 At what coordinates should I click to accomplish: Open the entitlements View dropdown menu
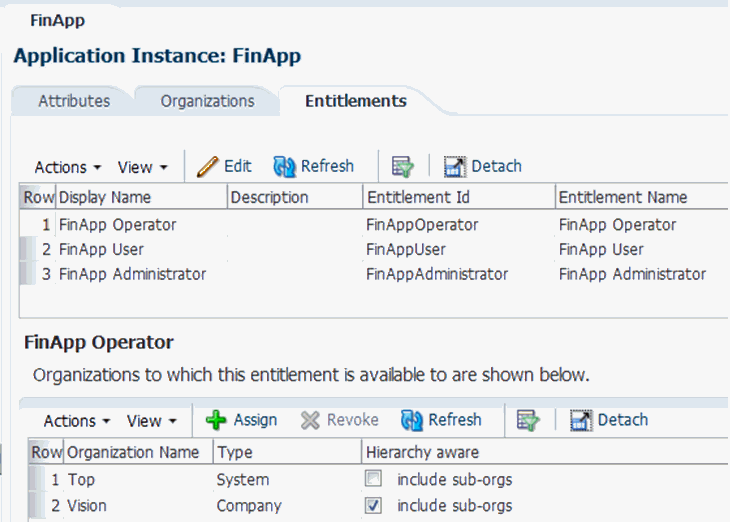click(x=142, y=167)
